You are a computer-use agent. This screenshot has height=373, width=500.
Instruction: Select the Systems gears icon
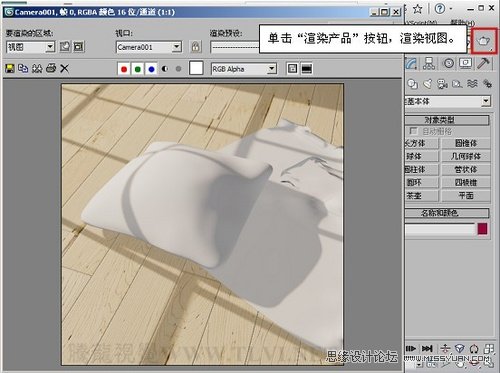487,84
